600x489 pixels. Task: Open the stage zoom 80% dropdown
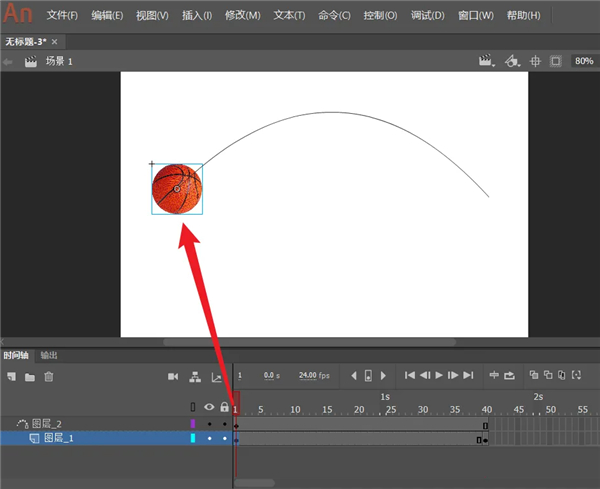click(583, 61)
